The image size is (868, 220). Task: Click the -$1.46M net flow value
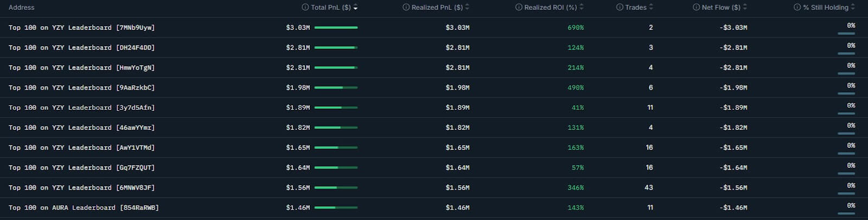coord(733,208)
